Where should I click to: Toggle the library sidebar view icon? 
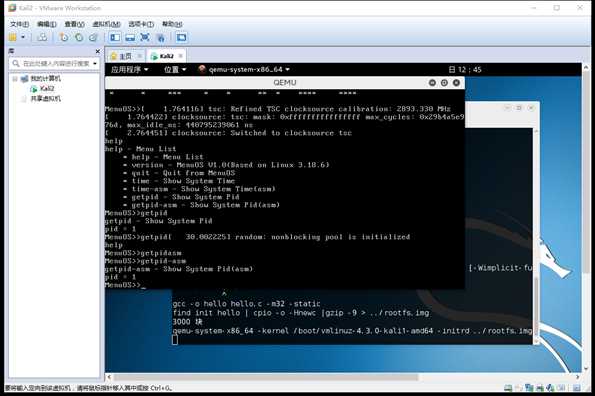point(115,37)
